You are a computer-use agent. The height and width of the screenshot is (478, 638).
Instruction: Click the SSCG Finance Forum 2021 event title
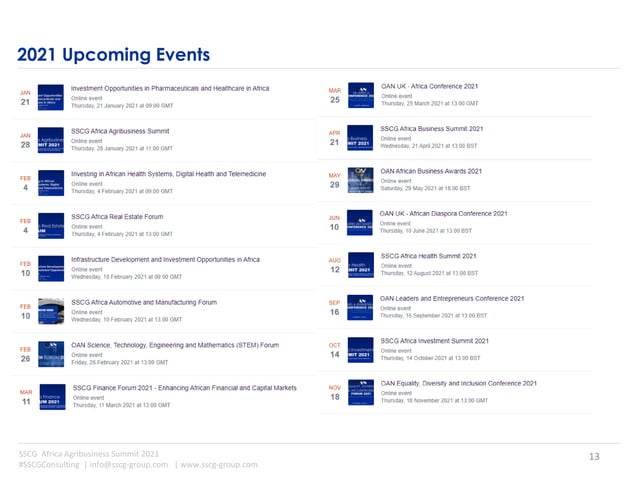[x=185, y=388]
